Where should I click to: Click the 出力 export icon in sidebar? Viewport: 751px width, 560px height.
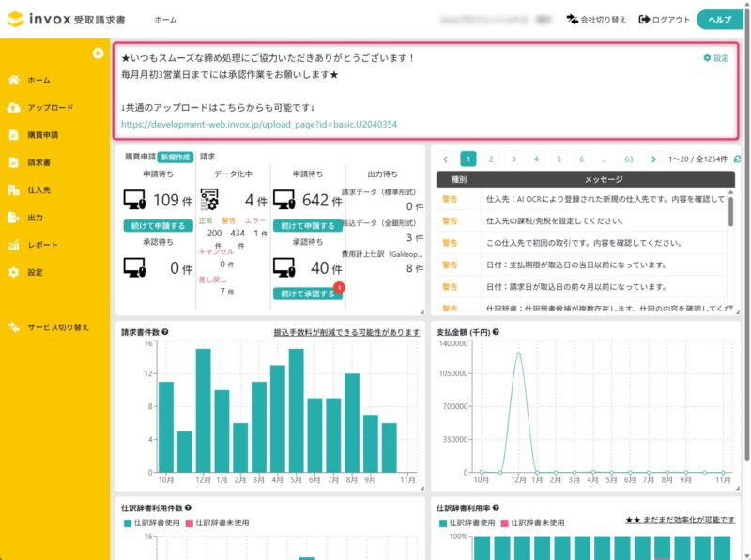pos(14,218)
